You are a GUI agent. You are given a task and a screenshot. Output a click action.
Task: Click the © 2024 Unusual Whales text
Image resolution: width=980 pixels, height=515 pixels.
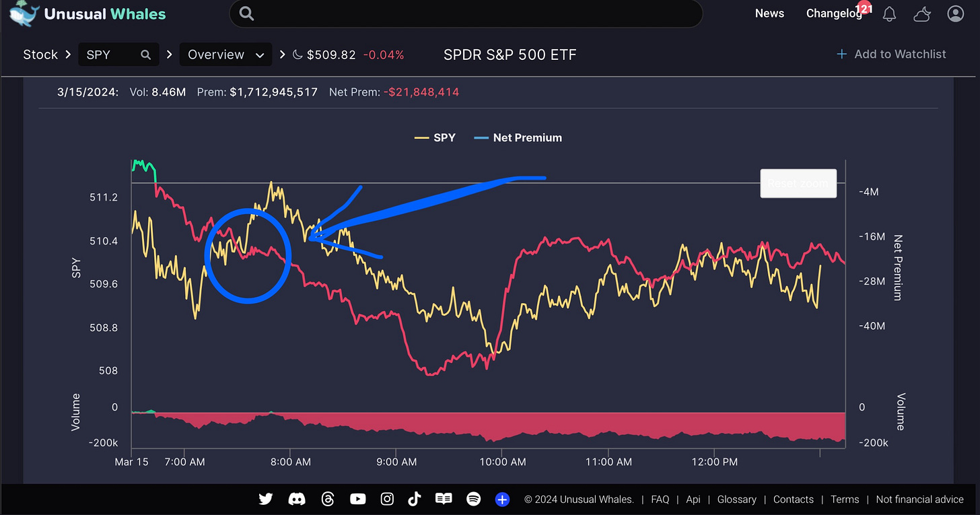tap(579, 499)
